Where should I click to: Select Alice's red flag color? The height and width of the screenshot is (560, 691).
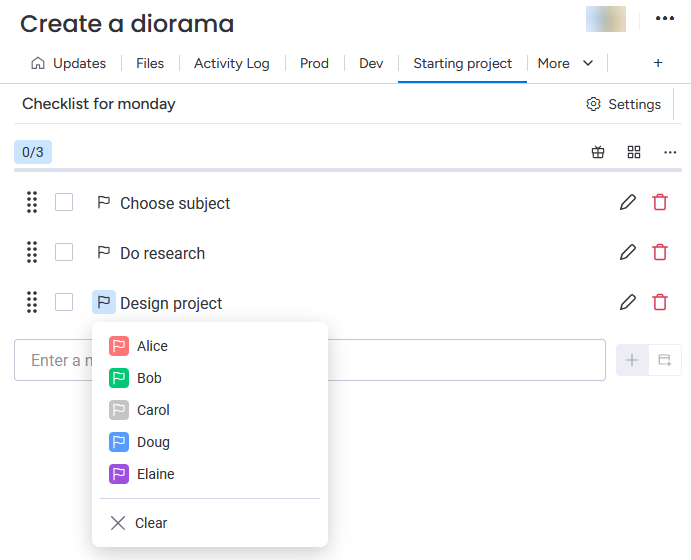coord(138,346)
